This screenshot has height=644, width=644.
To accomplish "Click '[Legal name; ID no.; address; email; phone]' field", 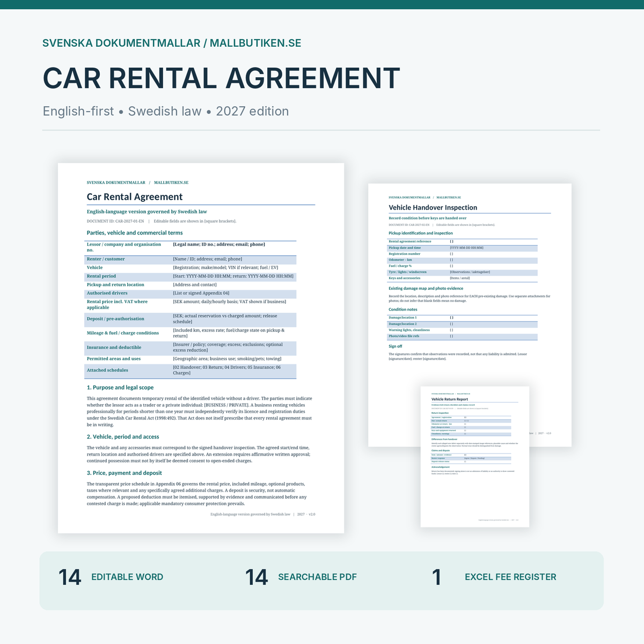I will [x=219, y=244].
